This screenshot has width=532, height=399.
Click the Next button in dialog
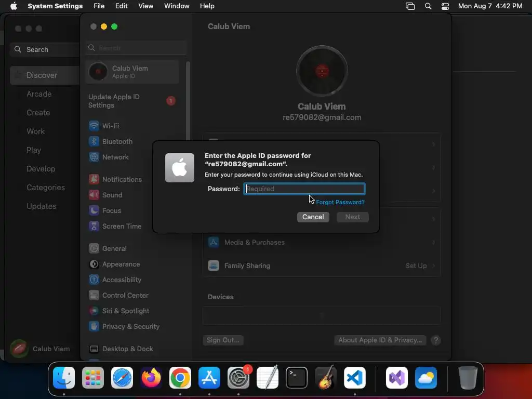(353, 217)
